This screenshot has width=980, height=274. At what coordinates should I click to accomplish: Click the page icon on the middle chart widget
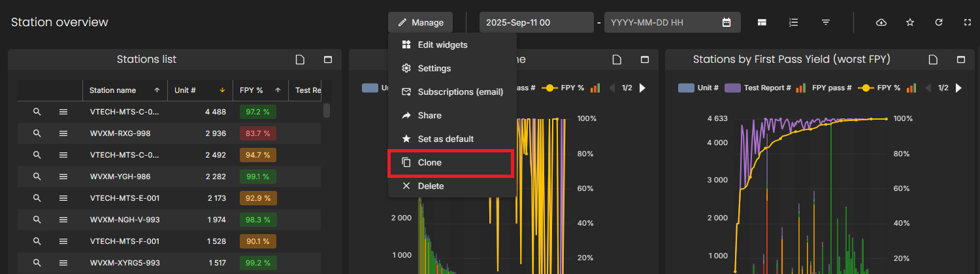[x=617, y=60]
